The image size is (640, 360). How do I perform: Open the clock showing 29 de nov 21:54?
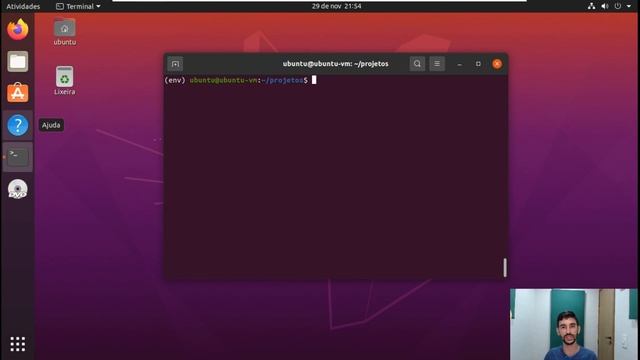[x=336, y=6]
